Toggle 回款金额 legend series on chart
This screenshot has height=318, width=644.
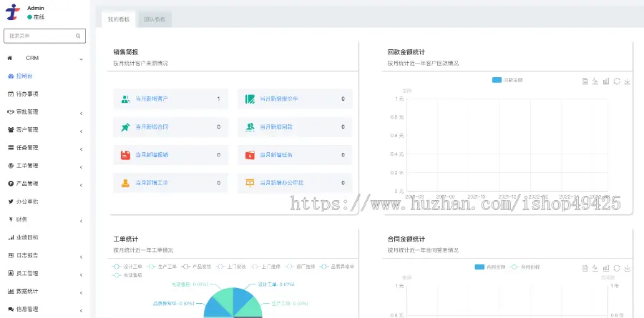(508, 80)
